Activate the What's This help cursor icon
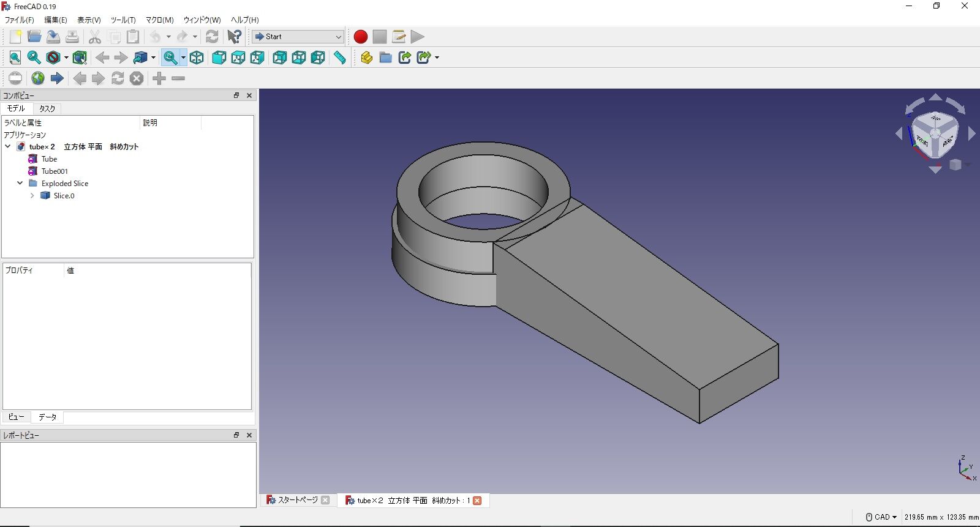 click(x=234, y=37)
